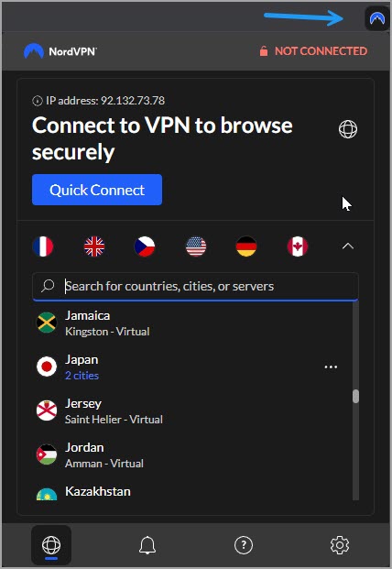Open settings with the gear icon

(x=340, y=544)
